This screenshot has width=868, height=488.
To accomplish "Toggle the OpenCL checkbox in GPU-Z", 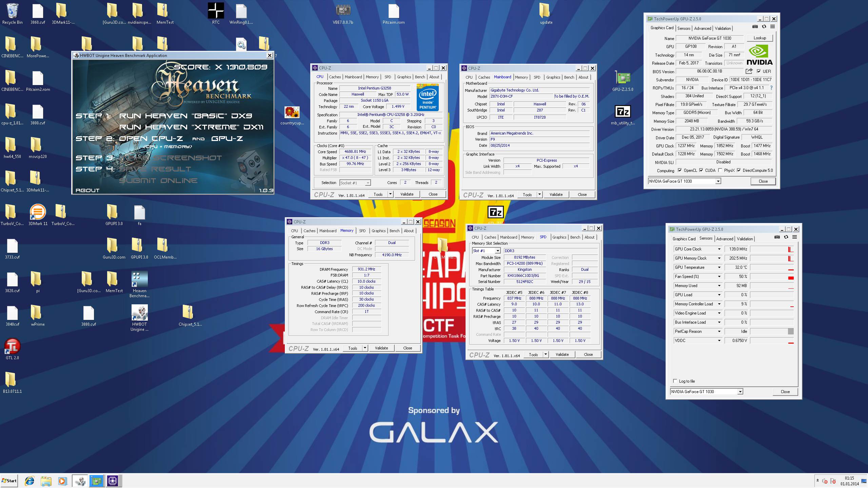I will [x=679, y=170].
